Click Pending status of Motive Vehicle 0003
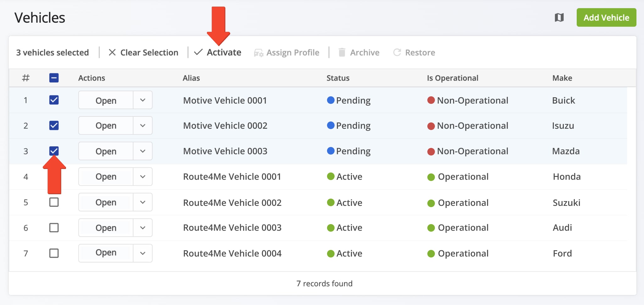 pos(349,151)
